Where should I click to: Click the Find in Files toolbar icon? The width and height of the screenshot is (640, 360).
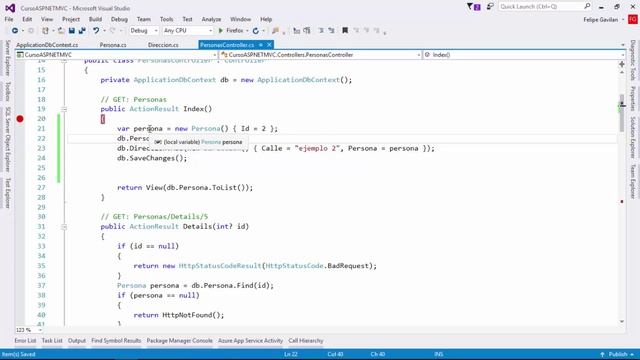[276, 31]
